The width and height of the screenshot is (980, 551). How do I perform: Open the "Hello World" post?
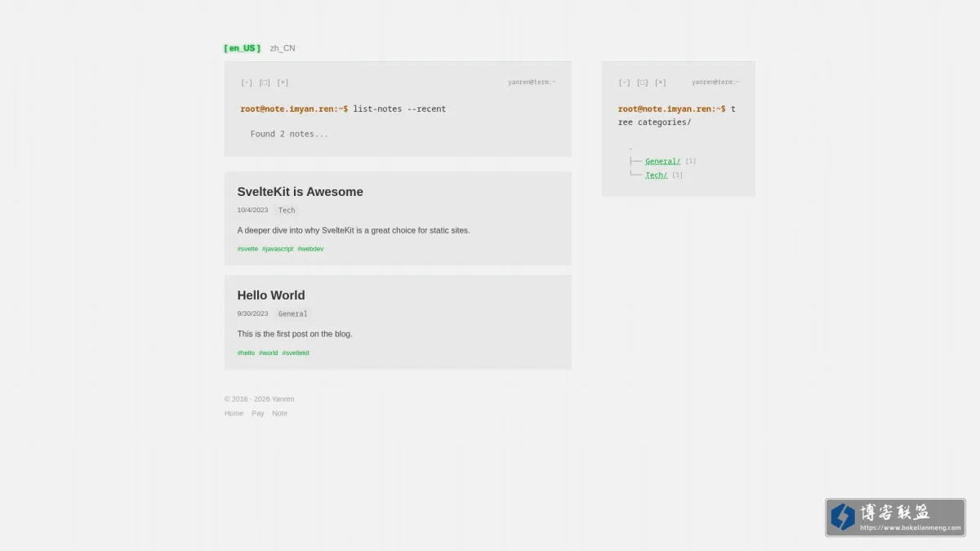click(271, 295)
